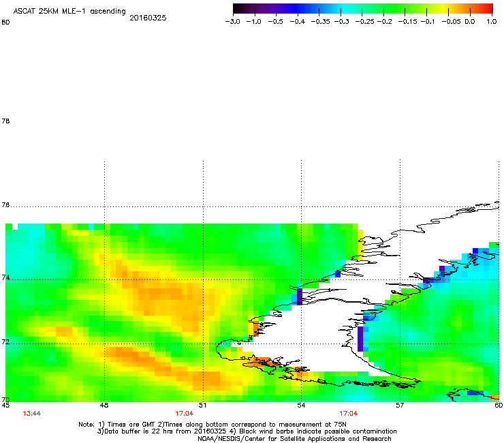Click the 0.0 color scale label
504x443 pixels.
tap(470, 22)
